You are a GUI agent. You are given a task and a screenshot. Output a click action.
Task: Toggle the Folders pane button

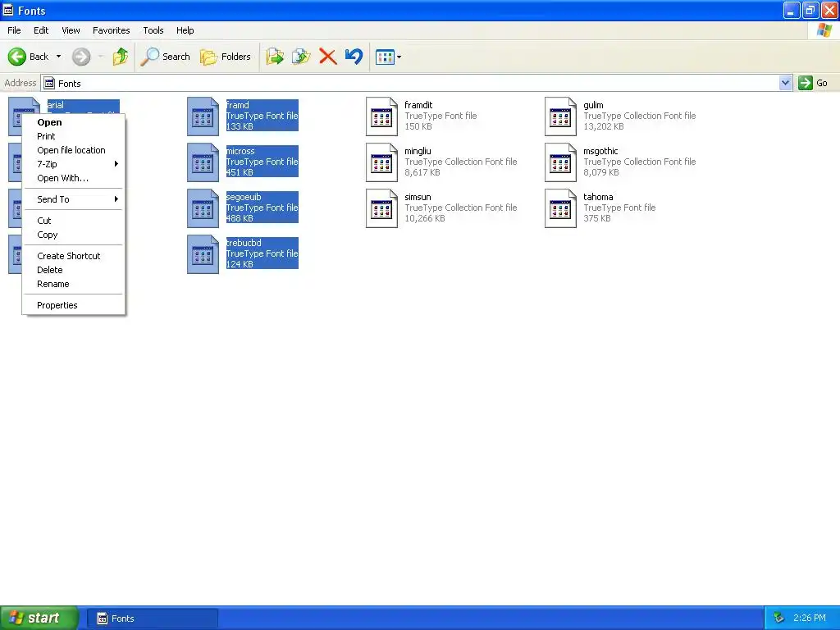tap(225, 57)
